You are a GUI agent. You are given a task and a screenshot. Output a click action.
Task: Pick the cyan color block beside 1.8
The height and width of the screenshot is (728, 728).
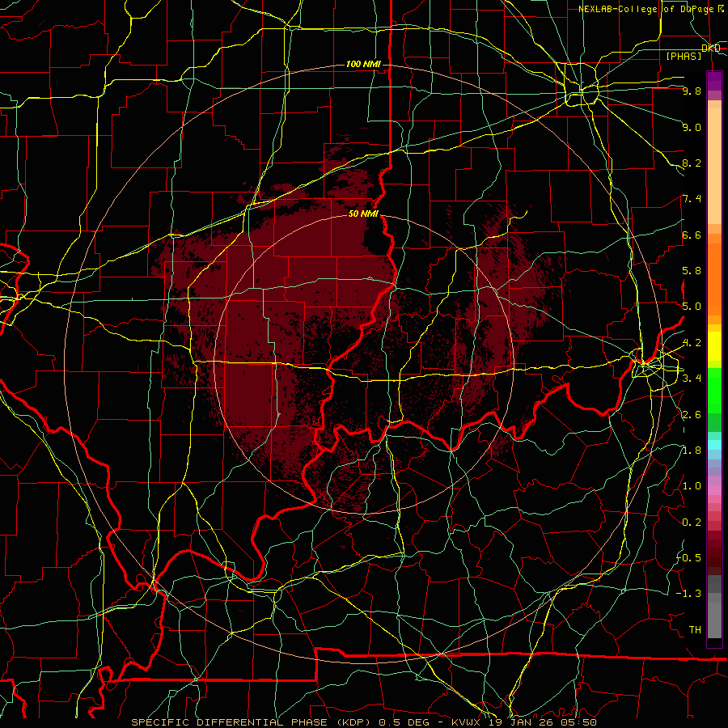(x=714, y=444)
